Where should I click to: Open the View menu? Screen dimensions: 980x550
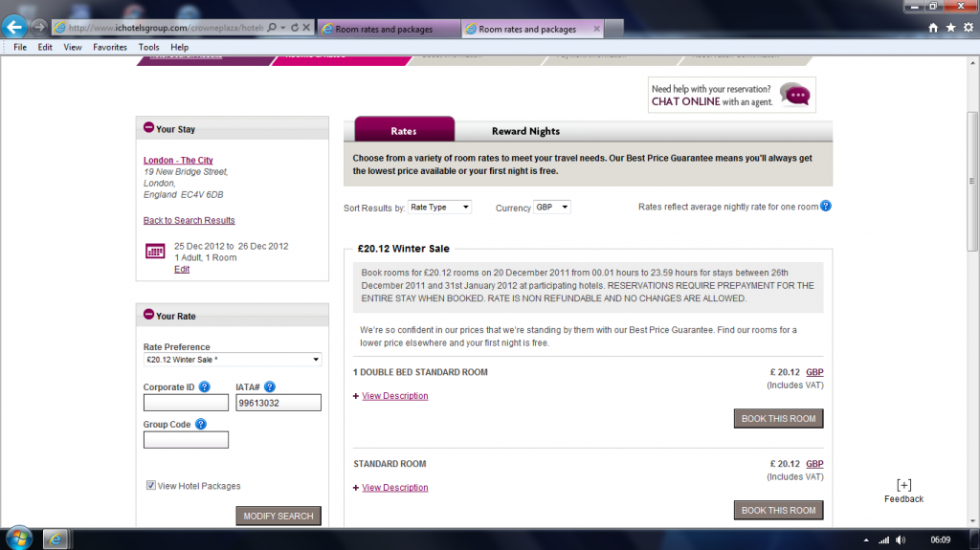(x=73, y=47)
